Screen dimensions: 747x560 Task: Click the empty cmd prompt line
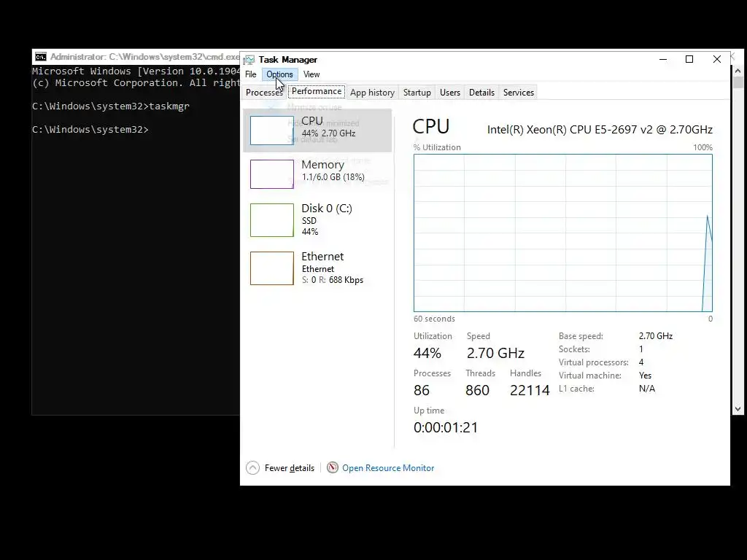(90, 130)
